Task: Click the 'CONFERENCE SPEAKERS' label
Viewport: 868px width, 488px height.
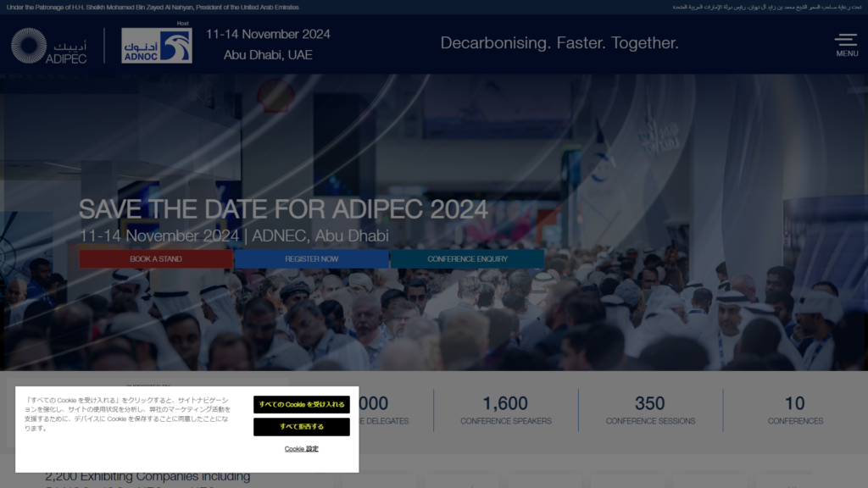Action: [x=506, y=421]
